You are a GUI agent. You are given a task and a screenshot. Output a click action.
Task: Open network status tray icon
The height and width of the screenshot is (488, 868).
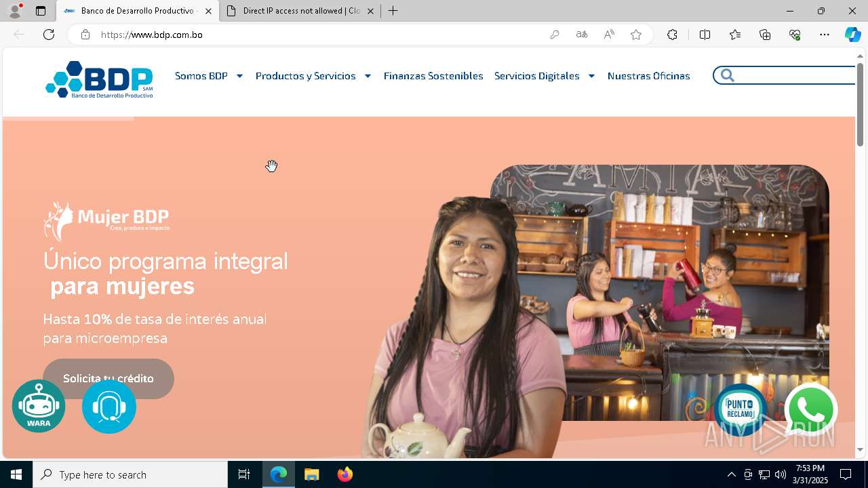tap(764, 474)
